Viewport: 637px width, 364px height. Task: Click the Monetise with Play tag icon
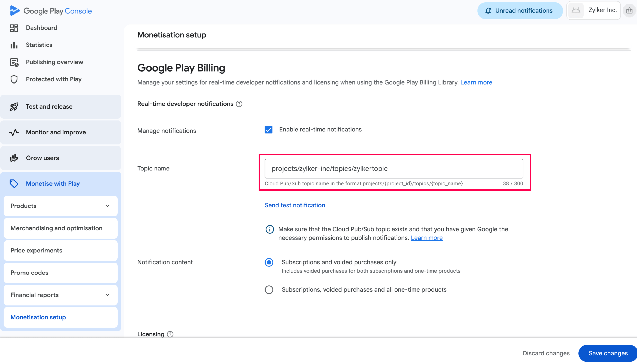coord(14,184)
